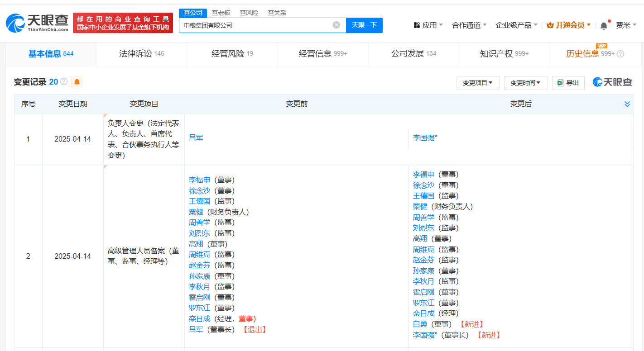644x351 pixels.
Task: Click the 应用 grid icon
Action: click(417, 25)
